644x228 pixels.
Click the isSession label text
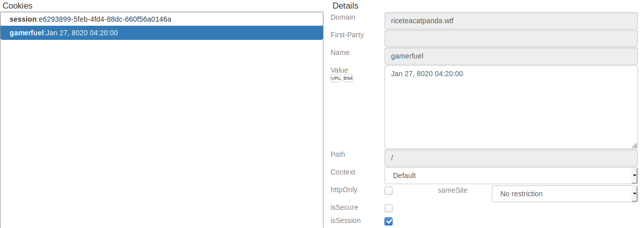pos(346,220)
